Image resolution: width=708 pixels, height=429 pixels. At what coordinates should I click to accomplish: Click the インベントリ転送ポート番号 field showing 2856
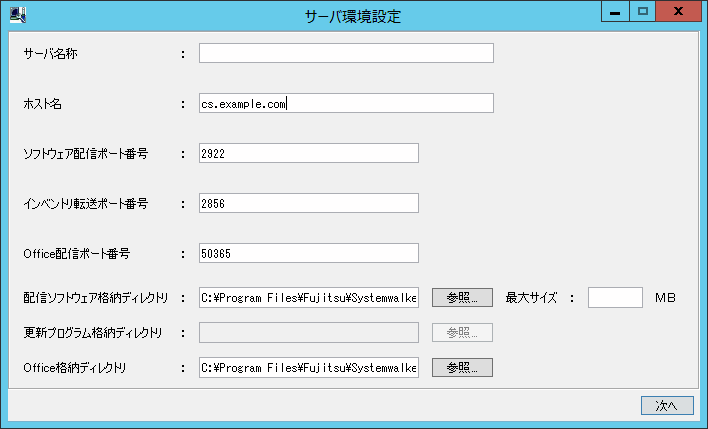(309, 204)
